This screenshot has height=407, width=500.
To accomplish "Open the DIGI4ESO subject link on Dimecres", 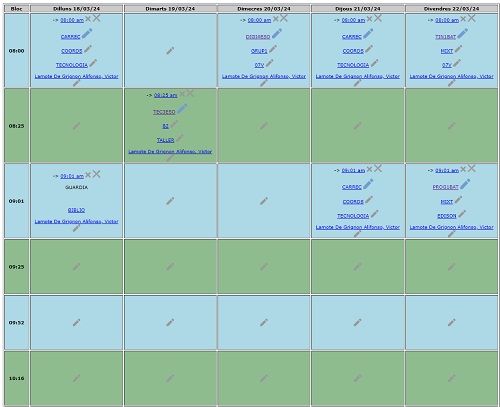I will [x=258, y=37].
